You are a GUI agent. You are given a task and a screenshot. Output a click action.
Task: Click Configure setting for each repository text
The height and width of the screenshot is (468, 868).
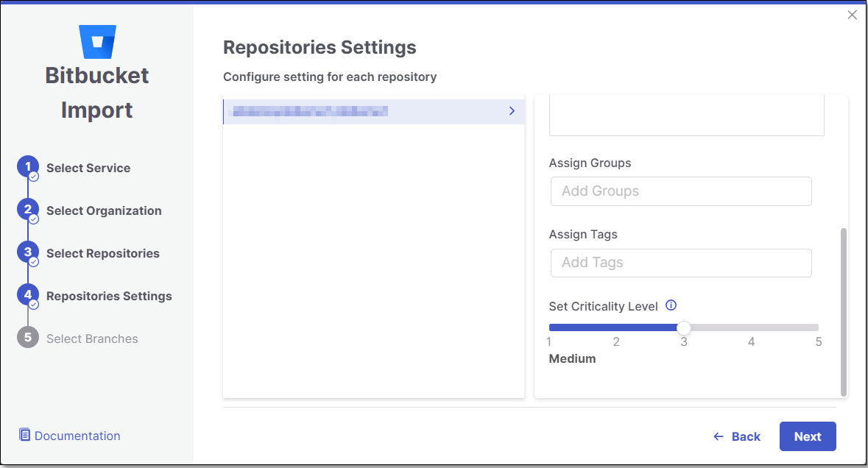click(330, 77)
